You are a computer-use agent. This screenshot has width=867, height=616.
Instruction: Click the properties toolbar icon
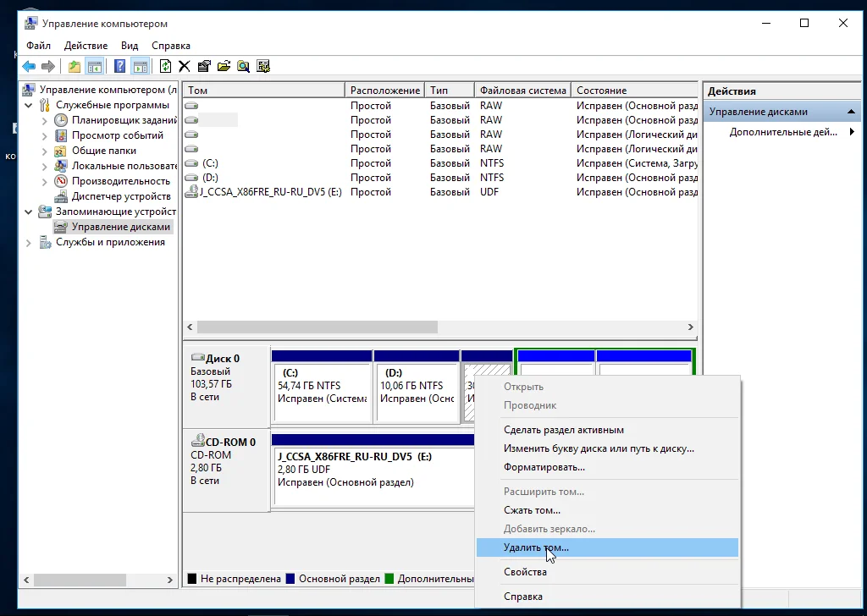point(204,66)
